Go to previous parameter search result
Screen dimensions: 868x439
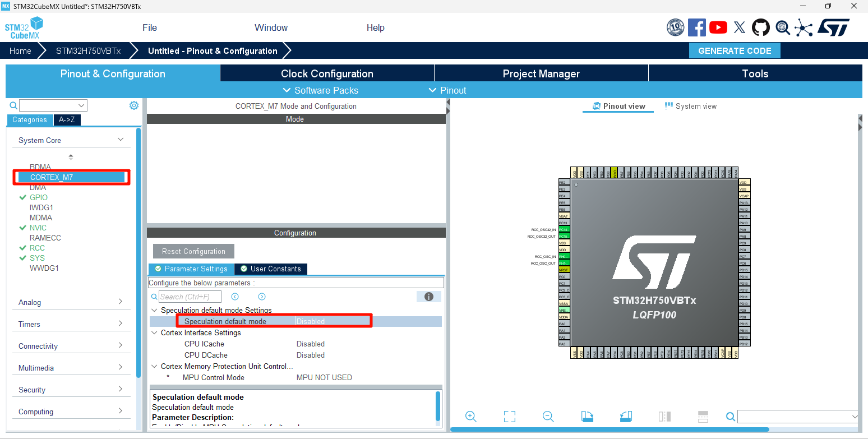[x=235, y=297]
